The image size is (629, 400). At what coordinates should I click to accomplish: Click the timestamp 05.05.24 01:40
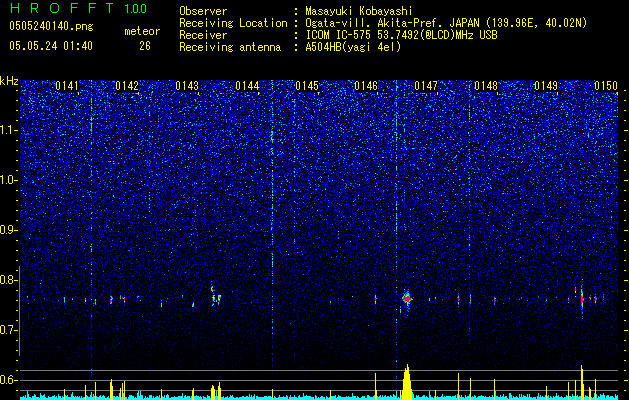pyautogui.click(x=51, y=46)
